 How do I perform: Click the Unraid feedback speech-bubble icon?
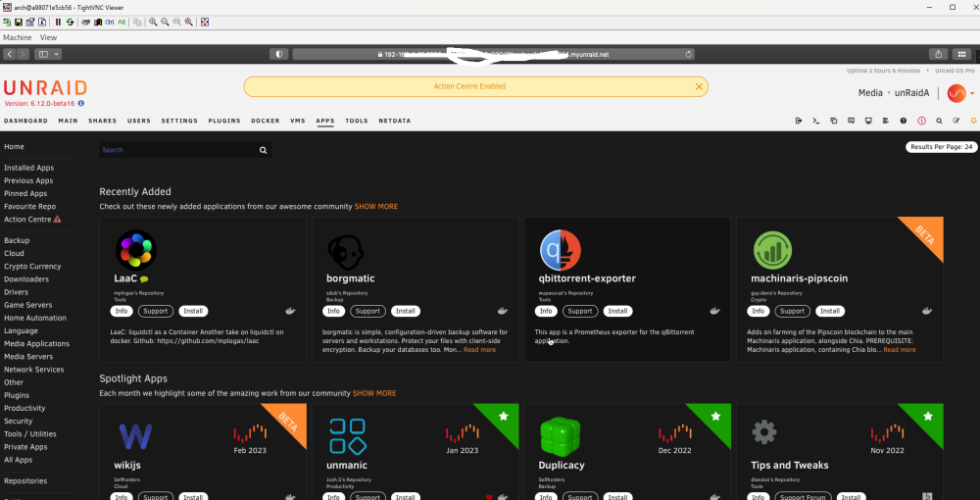click(x=851, y=121)
